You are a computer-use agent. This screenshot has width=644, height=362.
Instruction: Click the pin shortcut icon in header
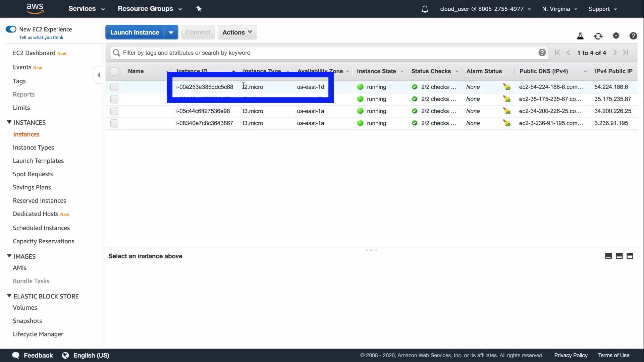pyautogui.click(x=199, y=9)
